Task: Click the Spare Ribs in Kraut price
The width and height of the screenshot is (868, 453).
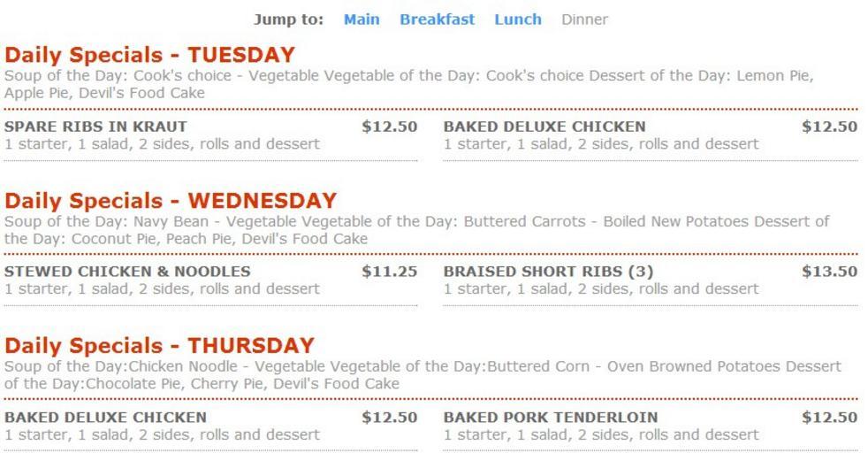Action: tap(389, 127)
